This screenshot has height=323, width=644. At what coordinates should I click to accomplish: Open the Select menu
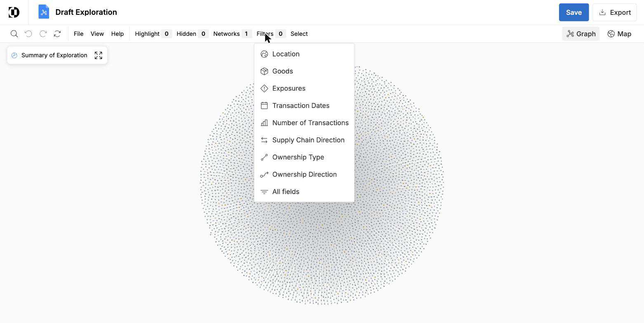[299, 34]
